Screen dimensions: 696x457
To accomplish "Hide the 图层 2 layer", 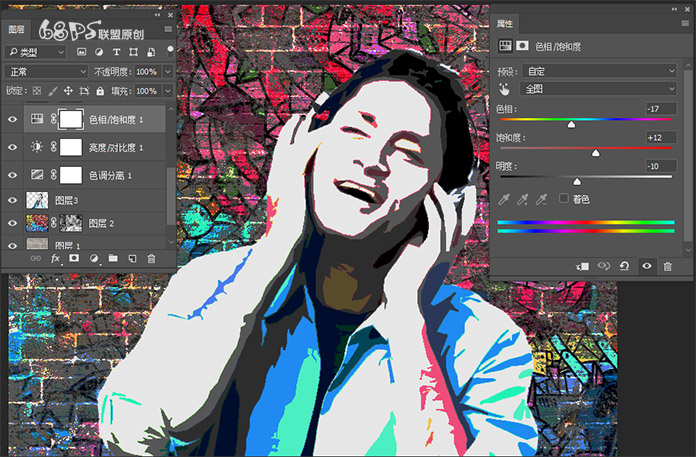I will click(12, 223).
